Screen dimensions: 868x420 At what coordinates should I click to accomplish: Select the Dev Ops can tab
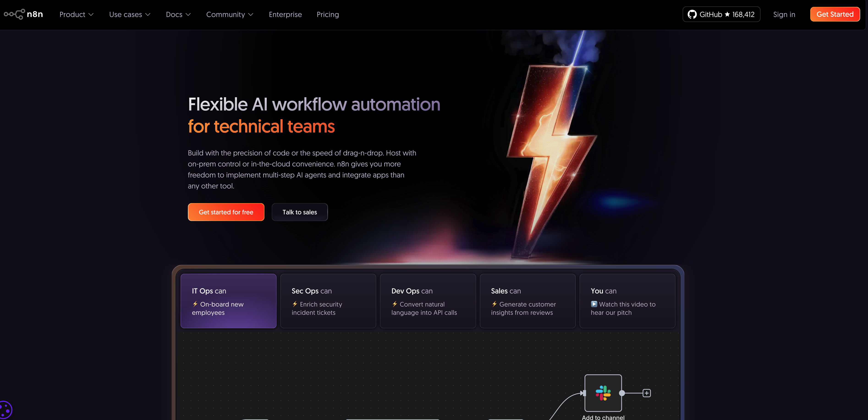point(428,301)
